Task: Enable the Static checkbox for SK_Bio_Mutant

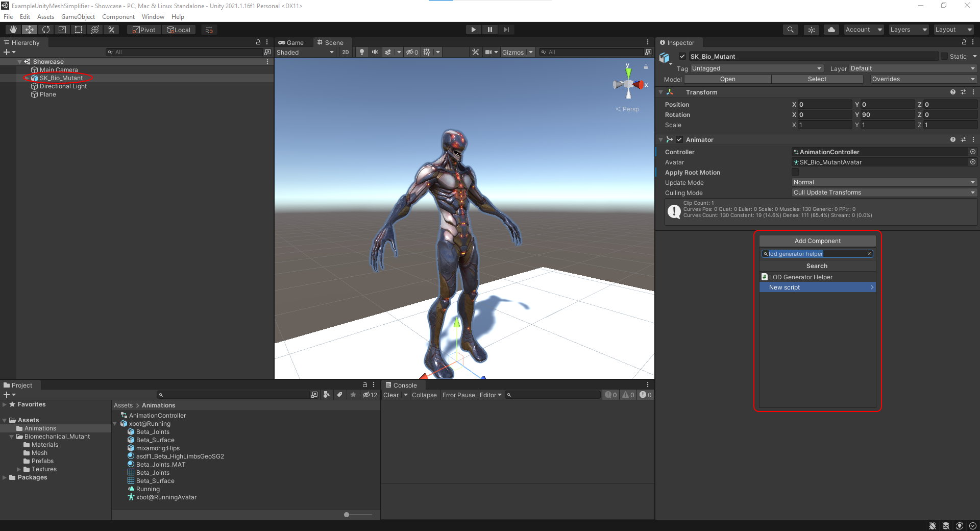Action: (x=944, y=56)
